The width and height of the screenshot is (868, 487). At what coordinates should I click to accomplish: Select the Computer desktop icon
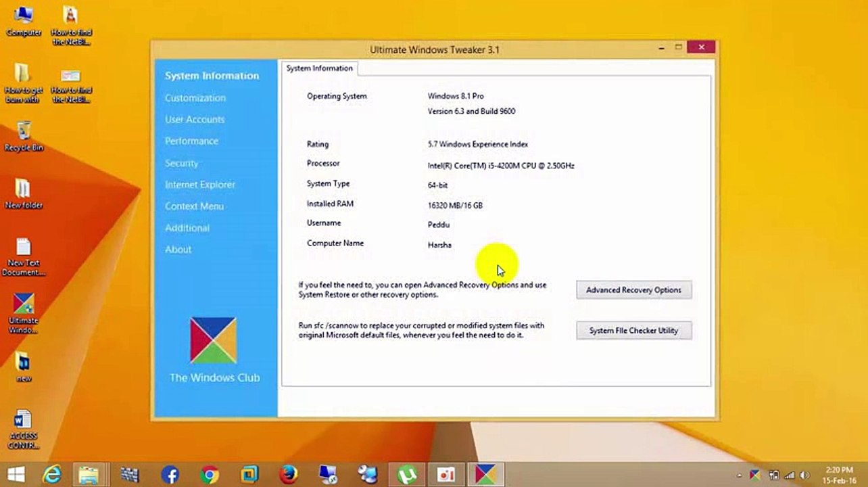tap(24, 20)
